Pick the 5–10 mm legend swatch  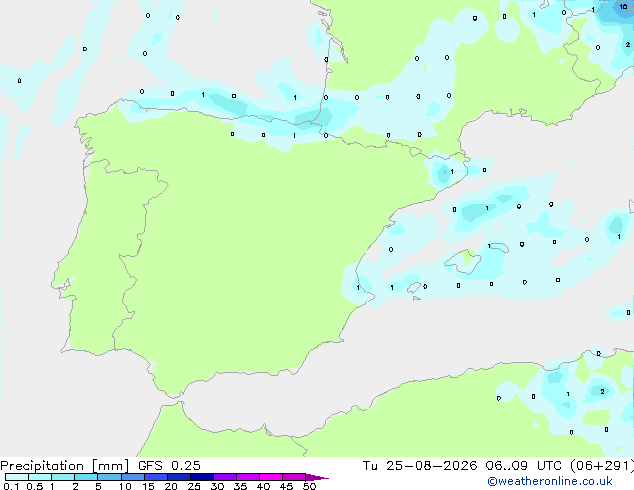(x=109, y=477)
